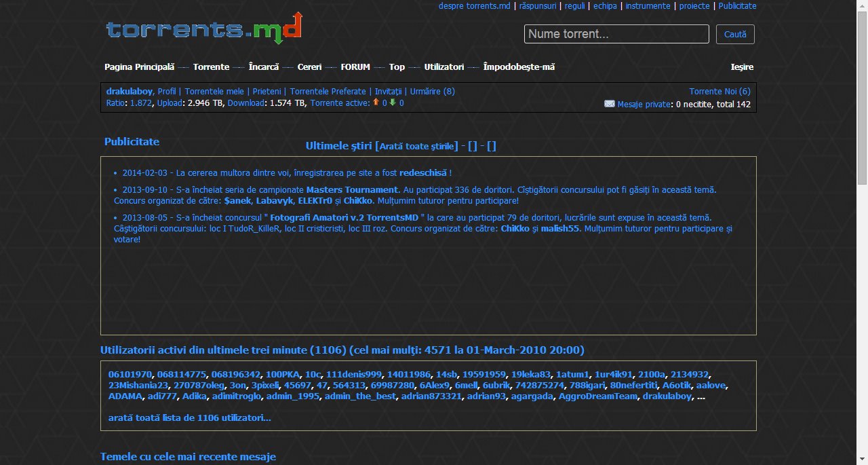Open Torrente Noi (6) link

pyautogui.click(x=720, y=92)
